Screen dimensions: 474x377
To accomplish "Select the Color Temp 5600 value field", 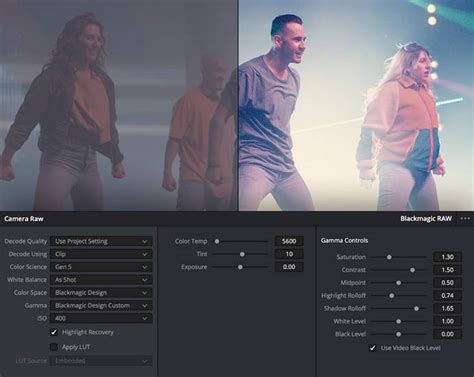I will point(289,241).
